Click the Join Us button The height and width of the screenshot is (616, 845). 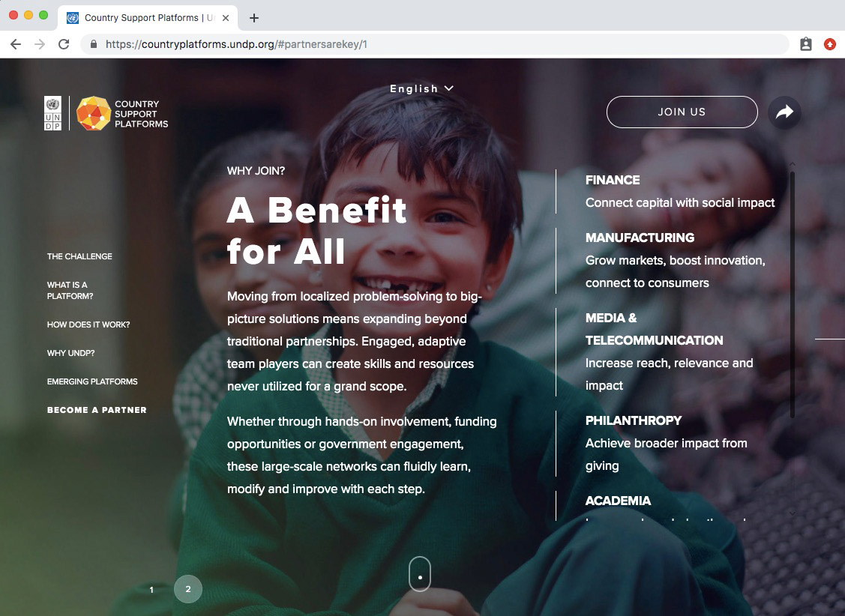pos(682,112)
